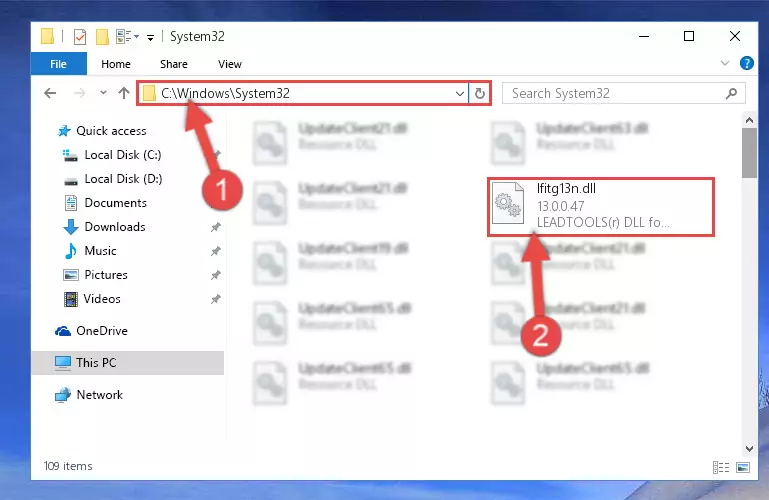
Task: Switch to large thumbnails view layout
Action: 743,468
